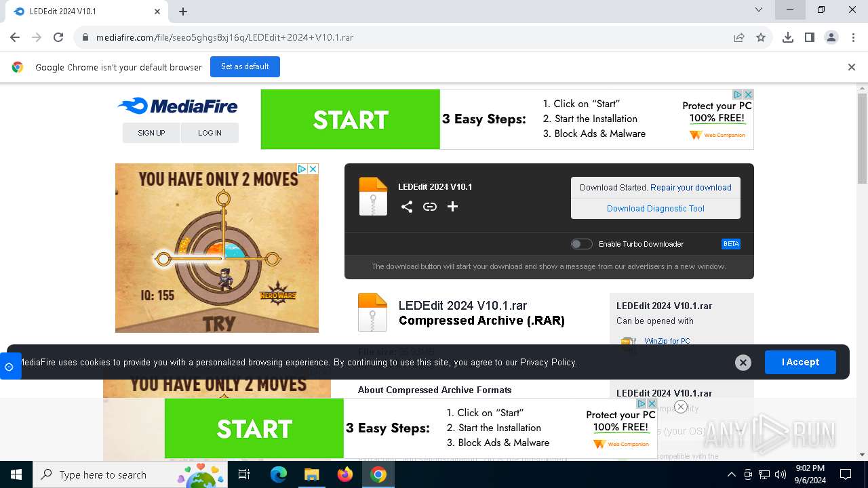
Task: Toggle Chrome side panel icon
Action: 810,37
